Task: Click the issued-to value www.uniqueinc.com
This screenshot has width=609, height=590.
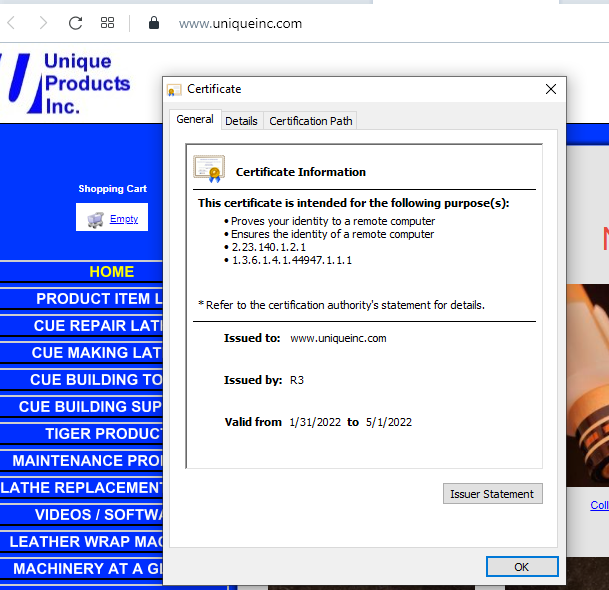Action: click(338, 338)
